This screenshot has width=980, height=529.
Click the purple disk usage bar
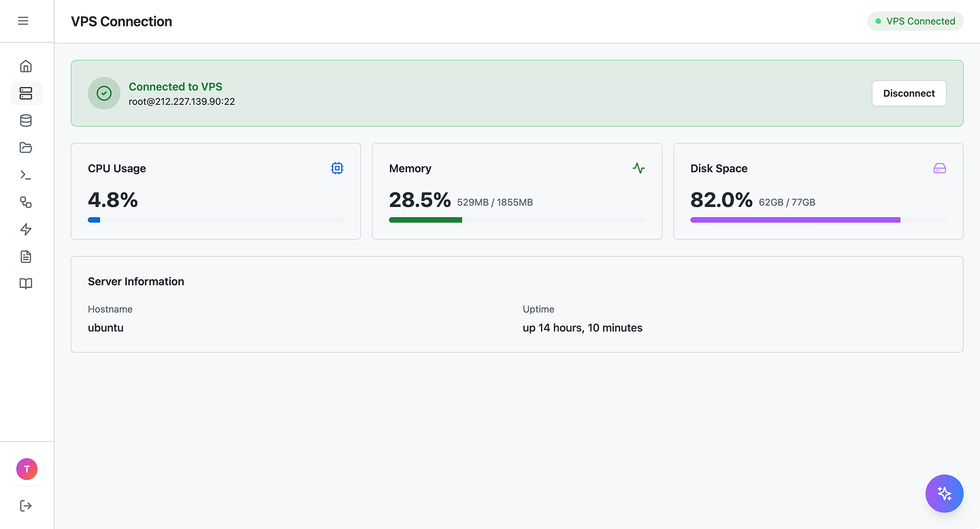pyautogui.click(x=795, y=220)
